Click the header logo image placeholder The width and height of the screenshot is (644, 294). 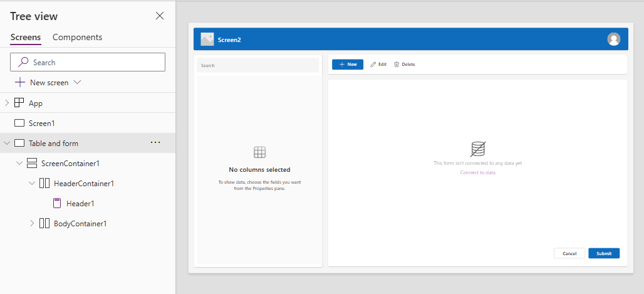coord(207,39)
